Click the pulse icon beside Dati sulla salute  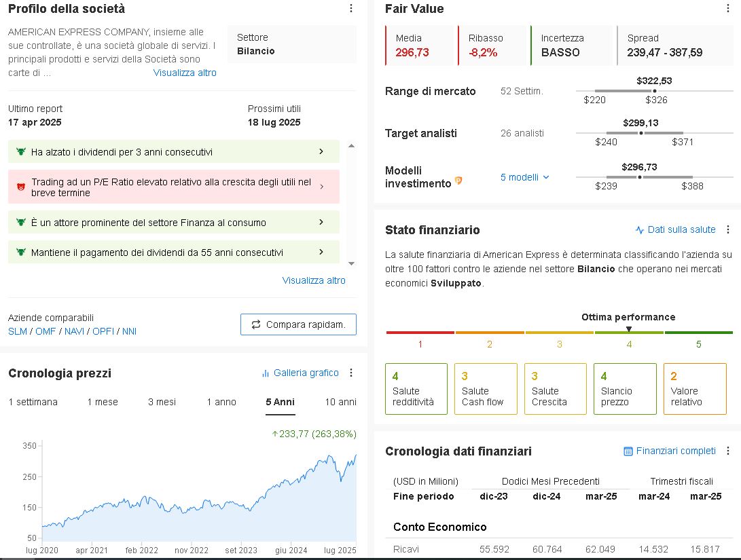pyautogui.click(x=640, y=230)
